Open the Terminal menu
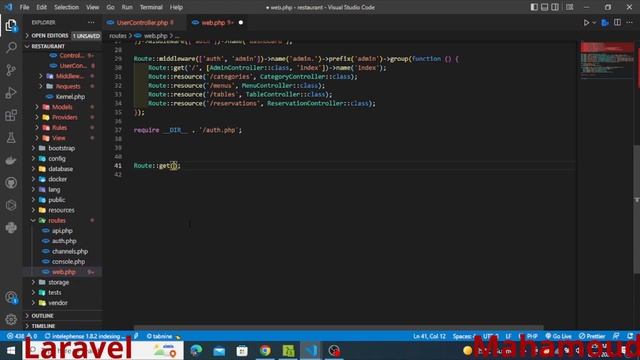 (x=151, y=7)
